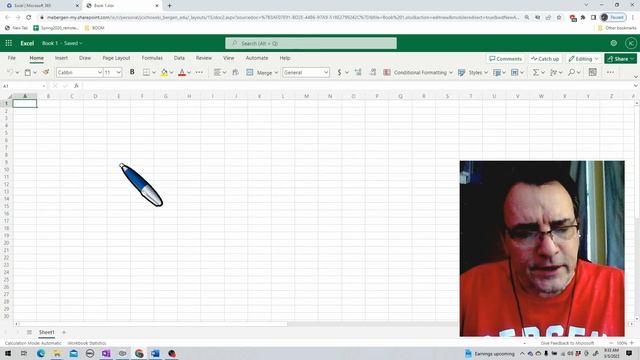Image resolution: width=640 pixels, height=360 pixels.
Task: Open the Comments pane button
Action: (x=505, y=59)
